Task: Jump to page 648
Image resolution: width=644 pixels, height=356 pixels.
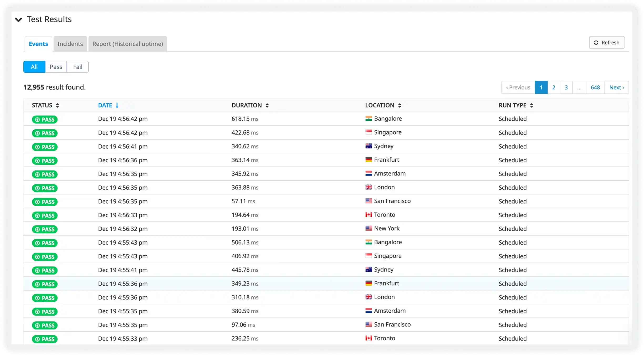Action: (595, 87)
